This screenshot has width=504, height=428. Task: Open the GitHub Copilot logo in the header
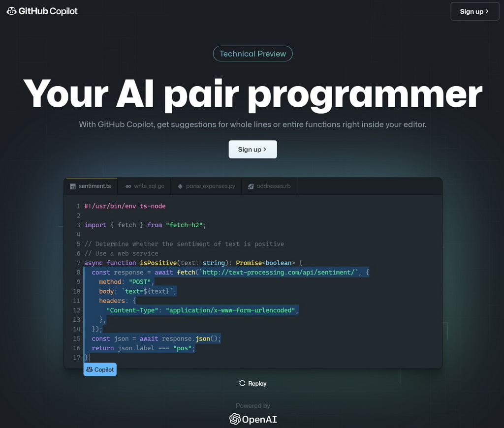click(x=42, y=11)
